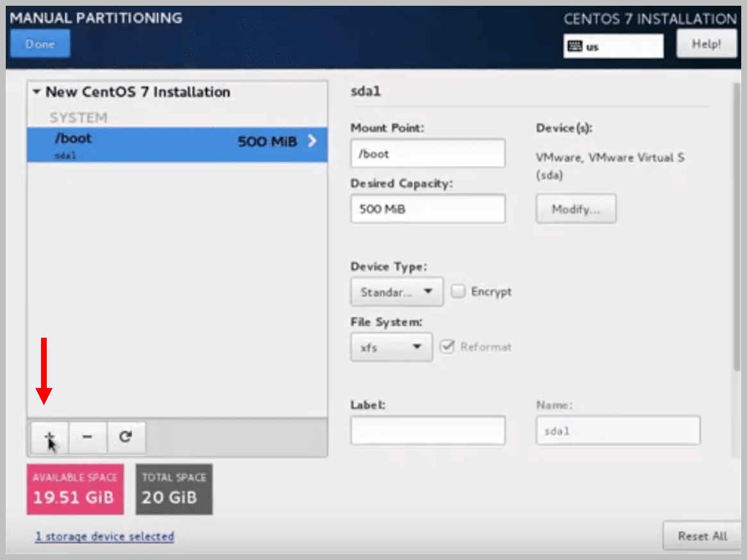
Task: Click the reload icon below the partition list
Action: 126,437
